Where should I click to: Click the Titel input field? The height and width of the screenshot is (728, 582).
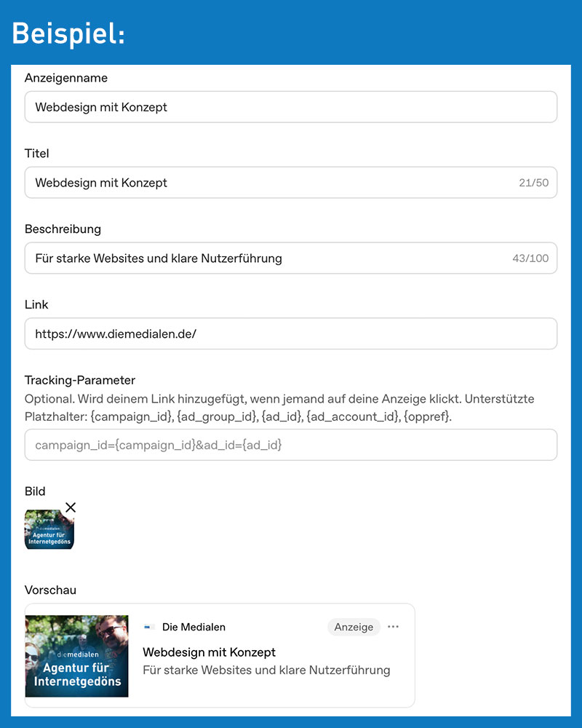point(290,183)
